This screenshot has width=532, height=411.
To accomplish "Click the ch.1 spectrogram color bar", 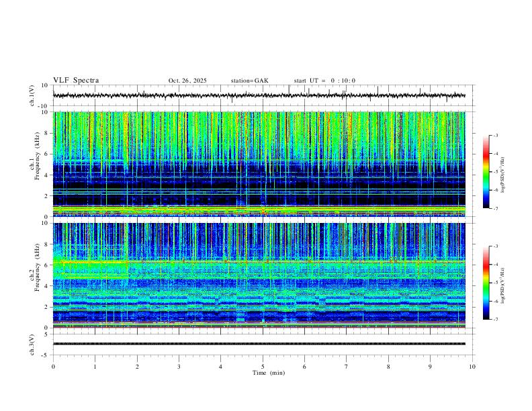I will click(x=486, y=172).
